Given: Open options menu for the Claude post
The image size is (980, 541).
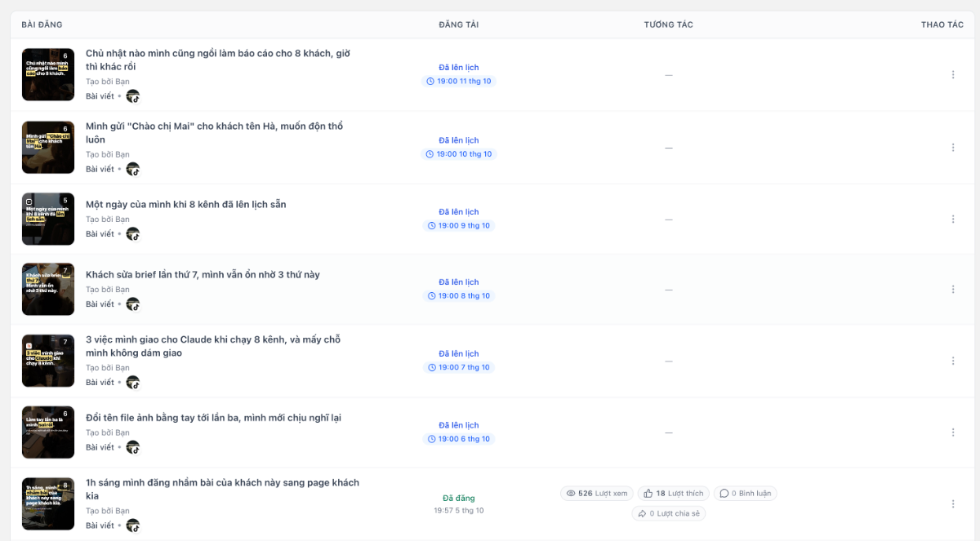Looking at the screenshot, I should pos(952,361).
